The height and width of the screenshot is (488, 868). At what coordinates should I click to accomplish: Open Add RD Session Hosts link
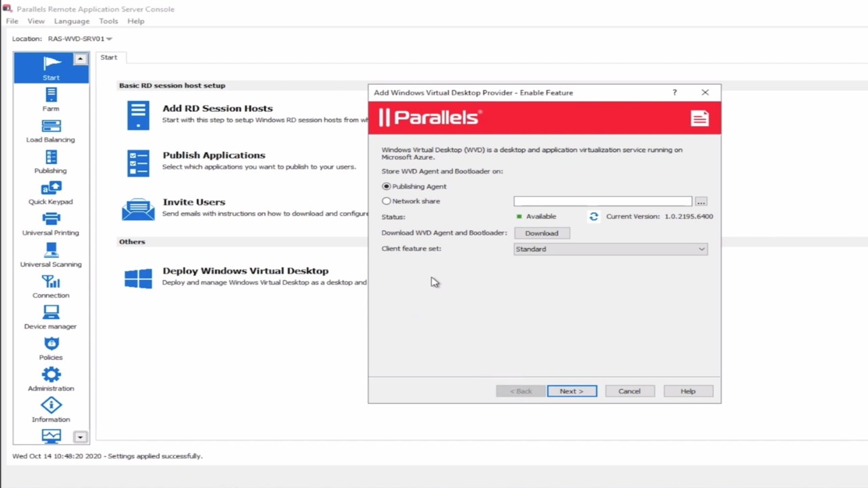[x=218, y=108]
